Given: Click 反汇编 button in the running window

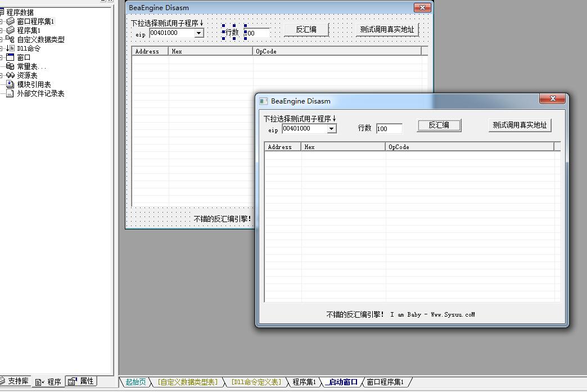Looking at the screenshot, I should click(439, 125).
